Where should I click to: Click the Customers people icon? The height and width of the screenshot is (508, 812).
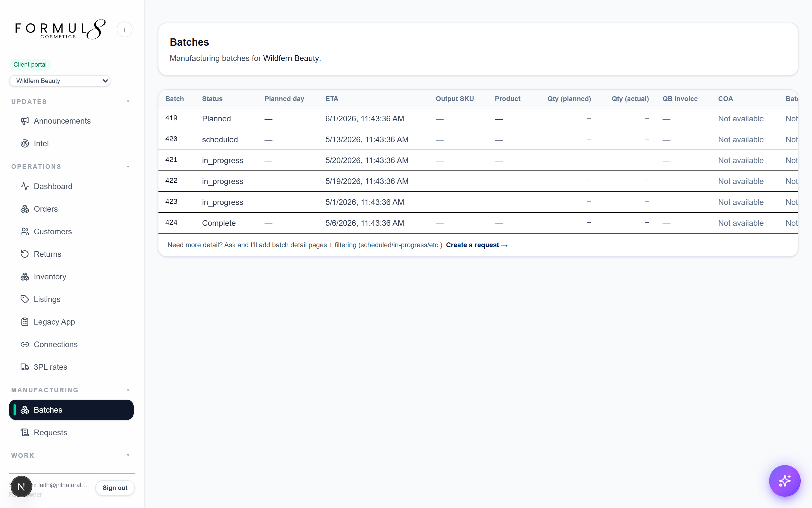pos(25,231)
